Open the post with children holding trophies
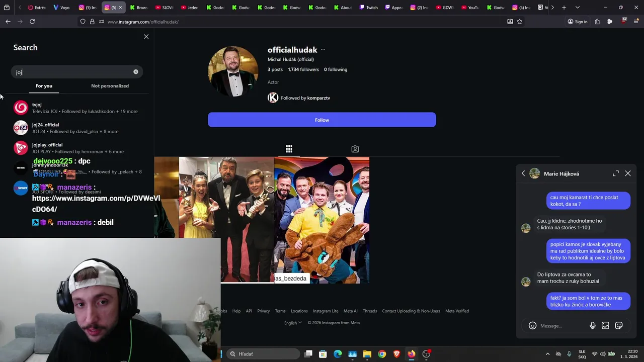644x362 pixels. [x=226, y=220]
